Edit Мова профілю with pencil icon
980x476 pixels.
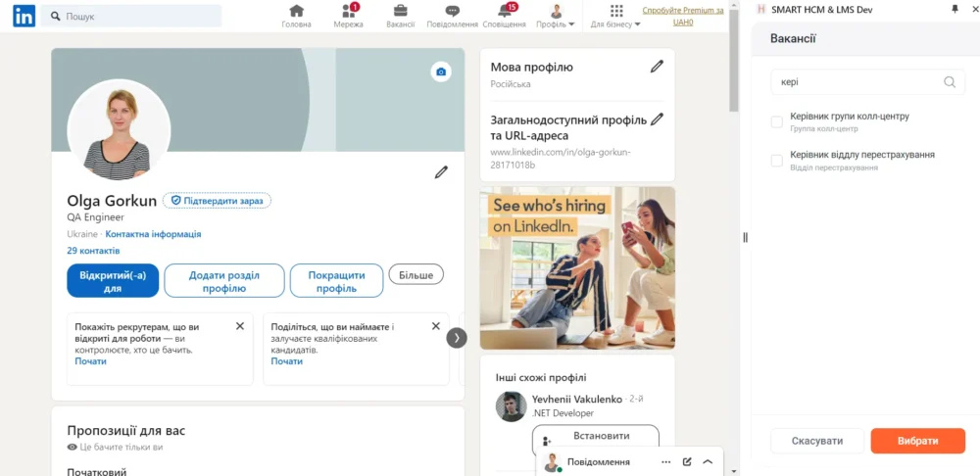pyautogui.click(x=657, y=67)
